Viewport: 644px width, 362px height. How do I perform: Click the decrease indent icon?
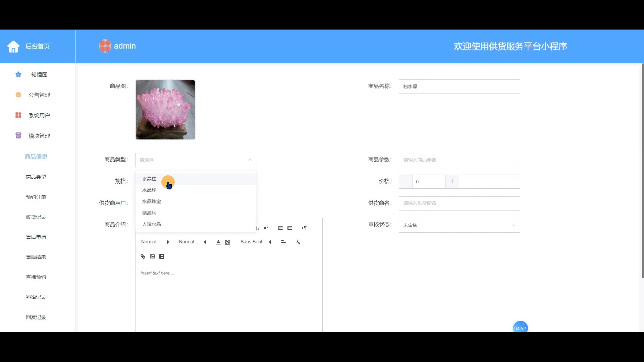tap(280, 228)
